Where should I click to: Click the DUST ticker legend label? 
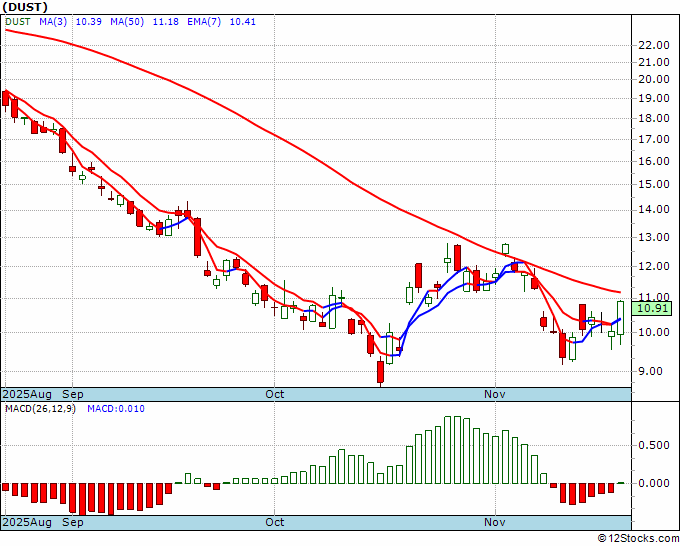tap(18, 22)
